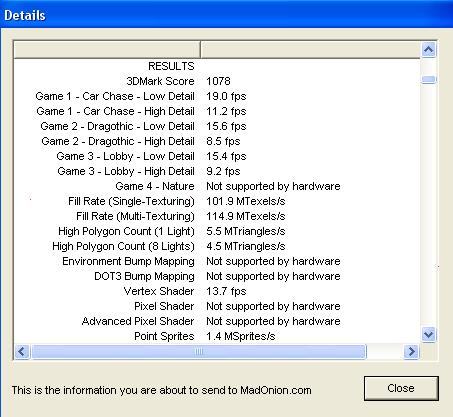Click the Close button
Viewport: 453px width, 417px height.
[x=401, y=388]
